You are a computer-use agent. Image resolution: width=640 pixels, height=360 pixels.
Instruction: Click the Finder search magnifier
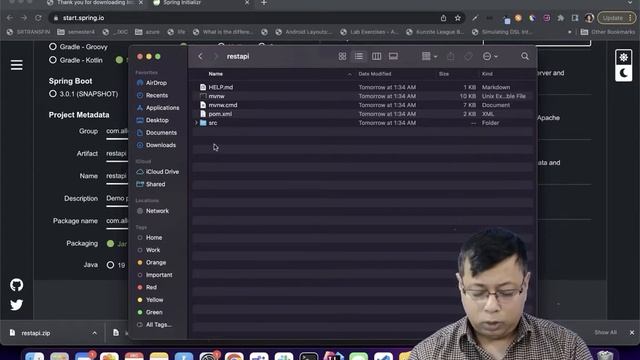[525, 56]
